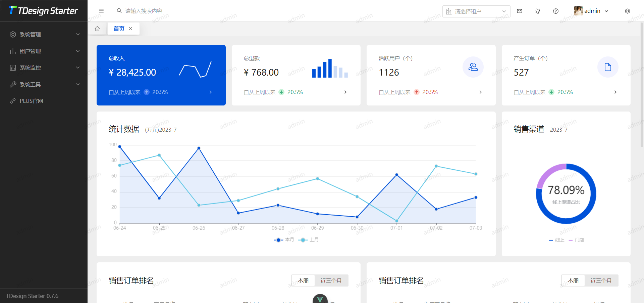Image resolution: width=644 pixels, height=303 pixels.
Task: Open the notification mail icon
Action: click(519, 11)
